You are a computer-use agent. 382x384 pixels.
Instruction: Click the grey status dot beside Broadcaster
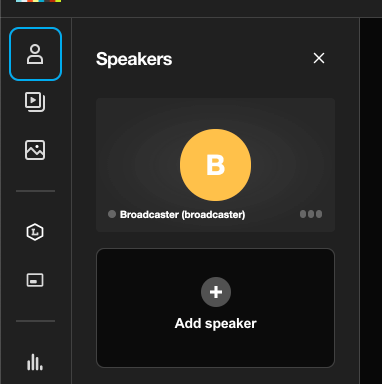112,214
